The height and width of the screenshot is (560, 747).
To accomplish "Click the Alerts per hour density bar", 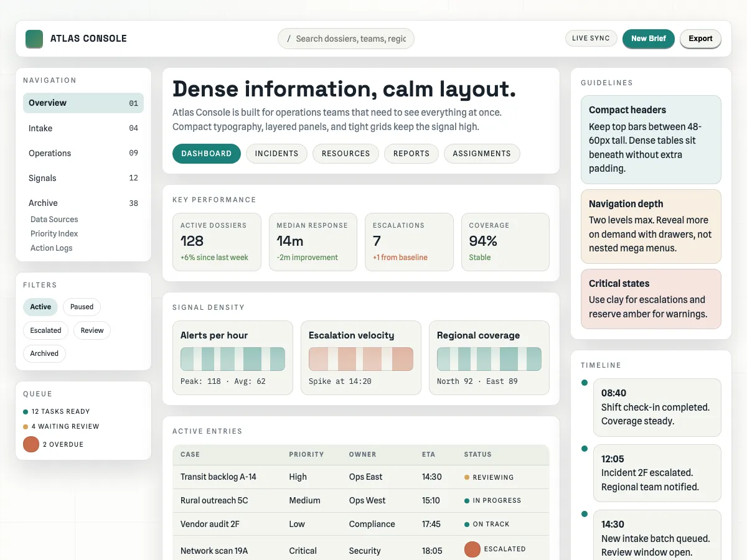I will 233,359.
